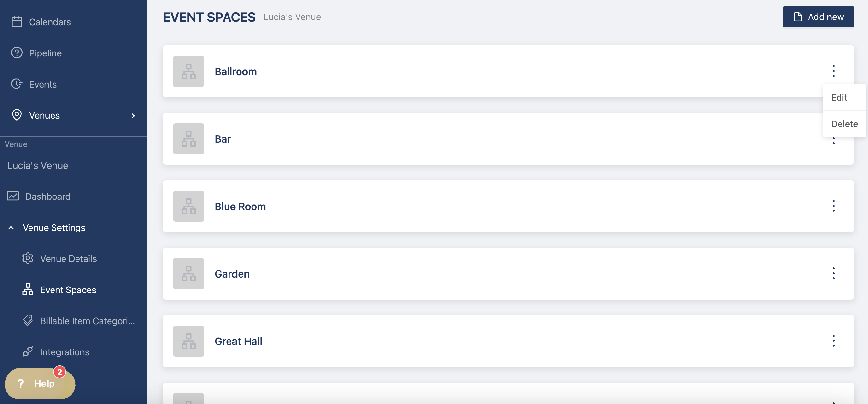The image size is (868, 404).
Task: Choose Delete in the Ballroom menu
Action: point(844,124)
